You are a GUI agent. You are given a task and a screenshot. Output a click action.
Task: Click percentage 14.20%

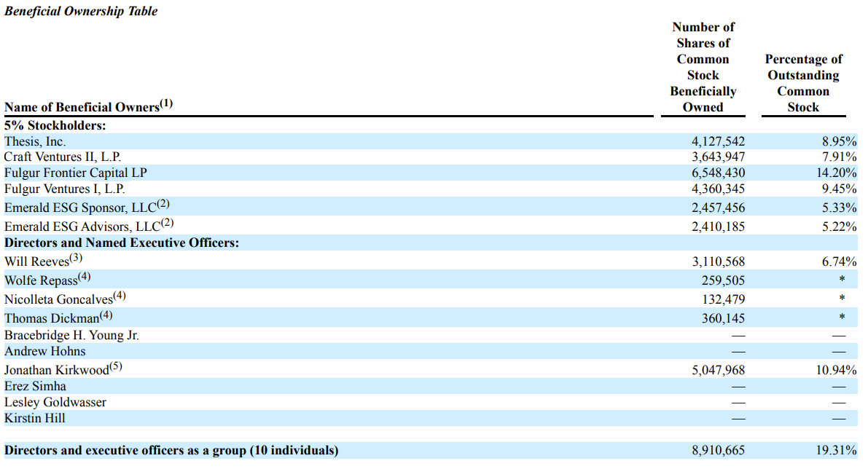tap(837, 173)
